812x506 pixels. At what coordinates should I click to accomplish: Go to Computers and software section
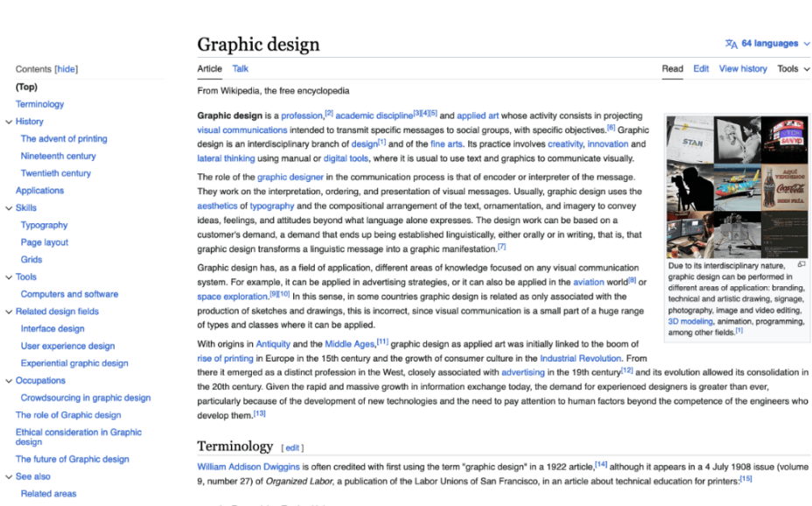coord(69,294)
